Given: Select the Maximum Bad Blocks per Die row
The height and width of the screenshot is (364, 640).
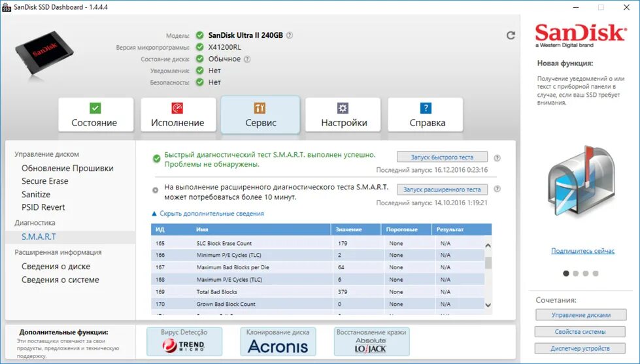Looking at the screenshot, I should [318, 267].
